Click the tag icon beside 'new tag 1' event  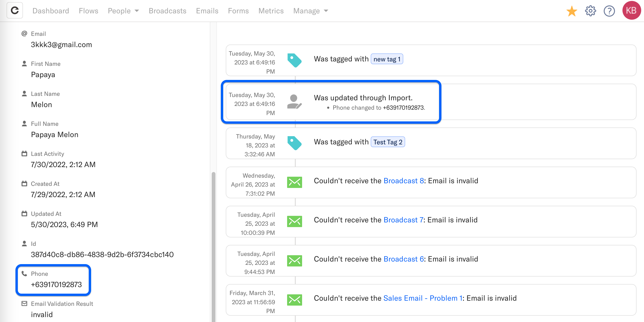tap(294, 60)
